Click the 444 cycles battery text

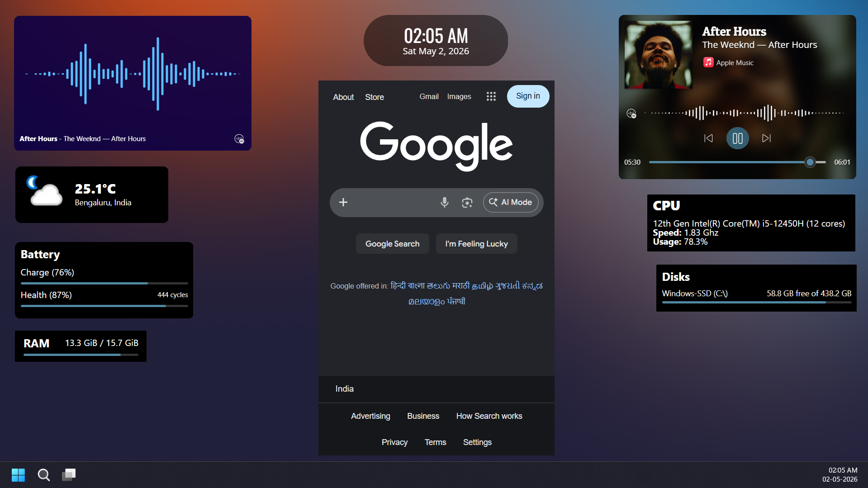click(173, 295)
